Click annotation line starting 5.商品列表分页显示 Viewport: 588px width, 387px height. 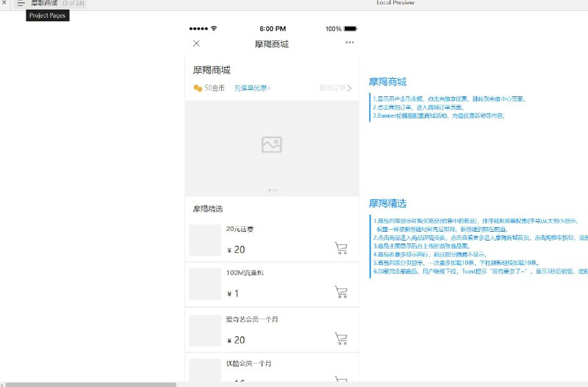(x=456, y=263)
